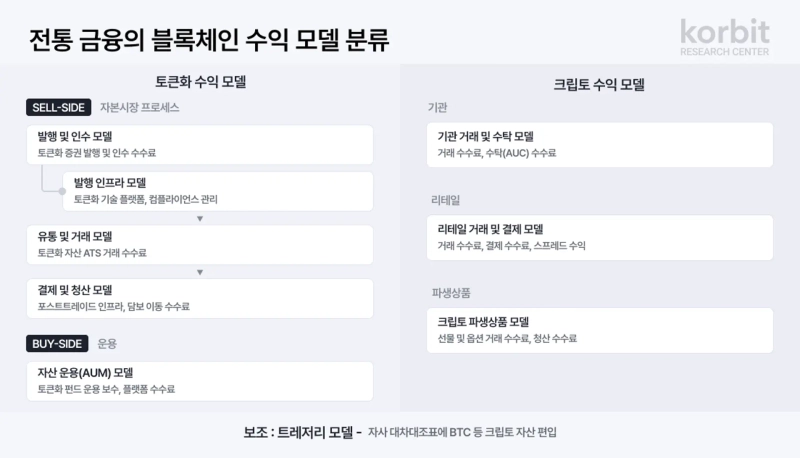The width and height of the screenshot is (800, 458).
Task: Select the 리테일 거래 및 결제 모델 card
Action: [x=600, y=237]
